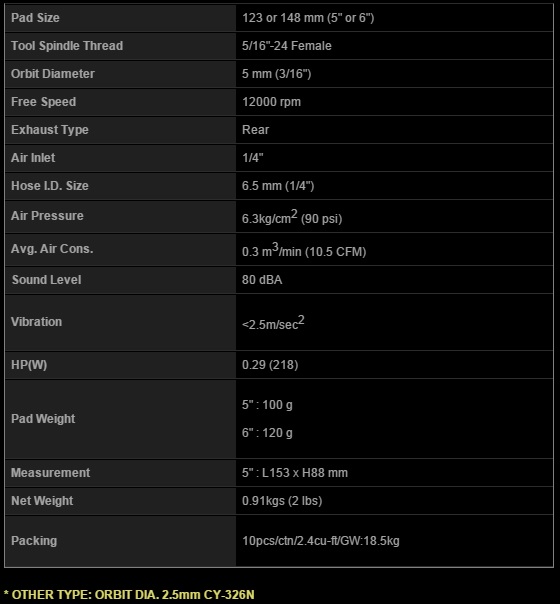
Task: Click the Sound Level label
Action: click(46, 280)
